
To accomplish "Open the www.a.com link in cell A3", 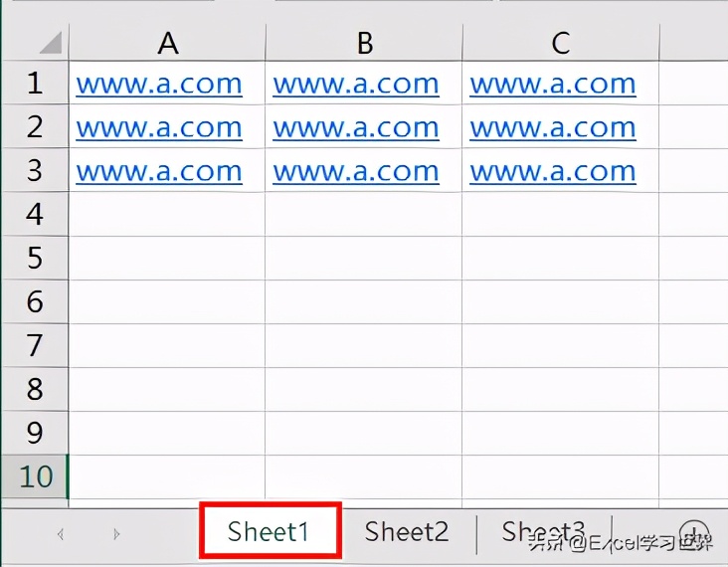I will pyautogui.click(x=158, y=172).
